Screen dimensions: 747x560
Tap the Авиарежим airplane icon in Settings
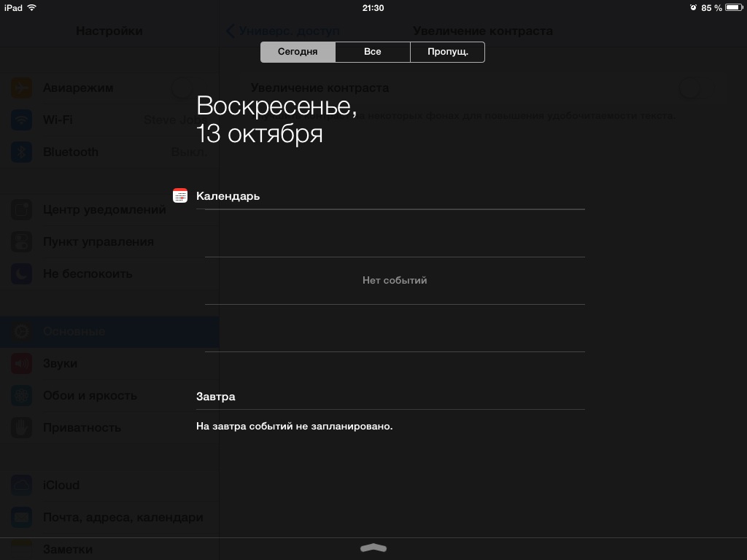(21, 88)
